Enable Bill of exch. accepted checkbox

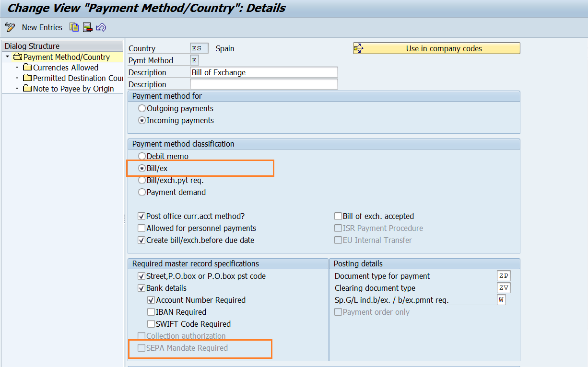(338, 216)
